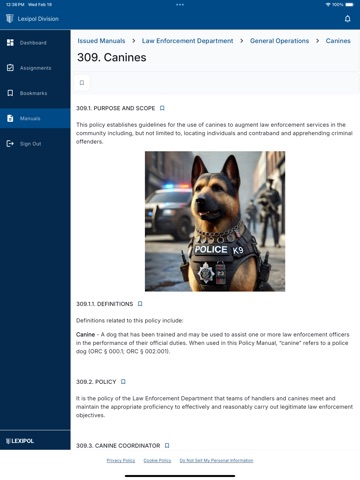Screen dimensions: 360x480
Task: Click the police K9 dog image
Action: click(x=215, y=221)
